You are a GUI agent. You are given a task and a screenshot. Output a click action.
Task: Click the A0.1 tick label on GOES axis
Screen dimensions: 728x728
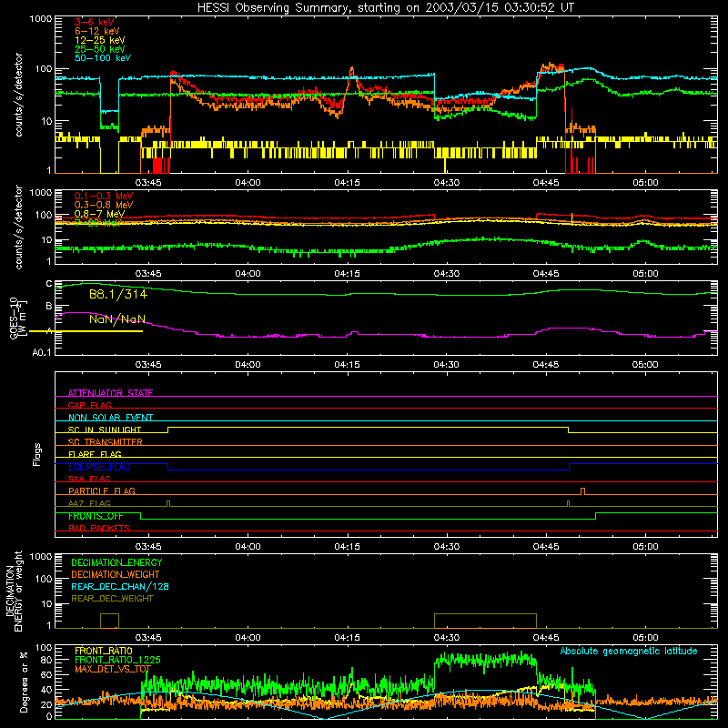(41, 353)
